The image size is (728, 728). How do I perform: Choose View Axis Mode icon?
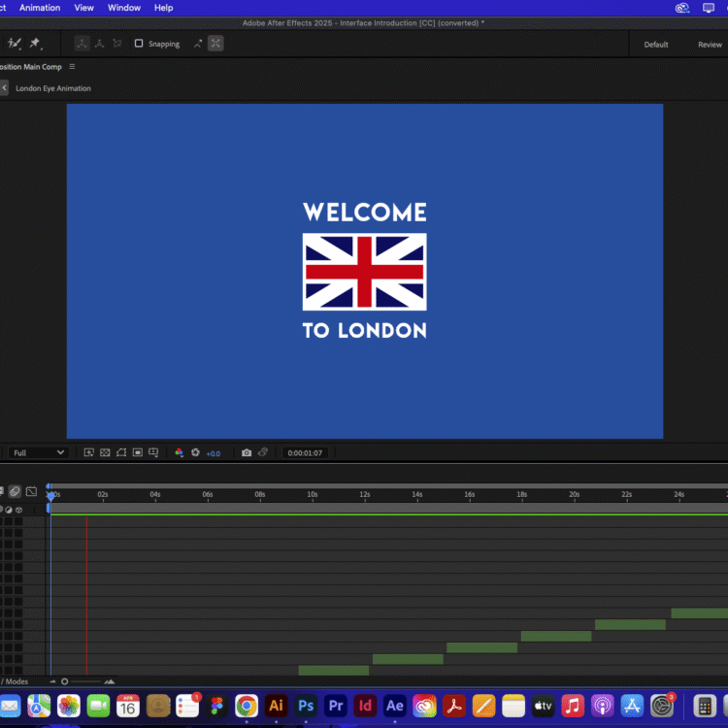click(117, 44)
